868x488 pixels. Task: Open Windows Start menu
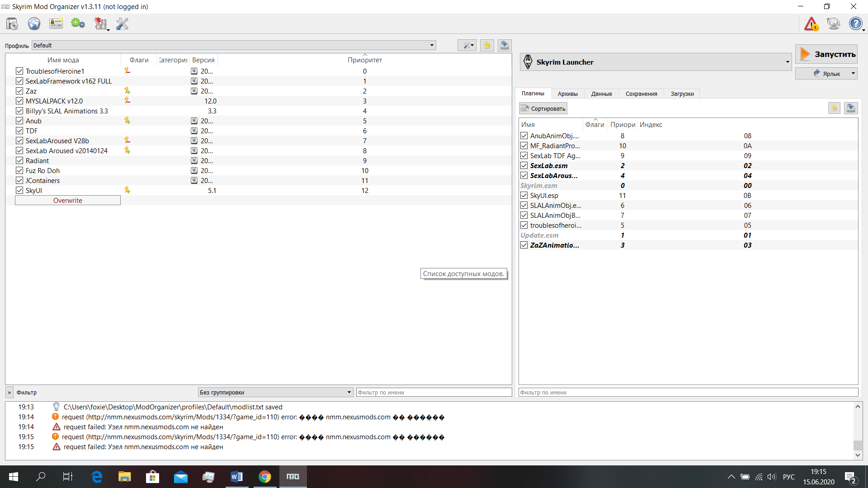[14, 477]
